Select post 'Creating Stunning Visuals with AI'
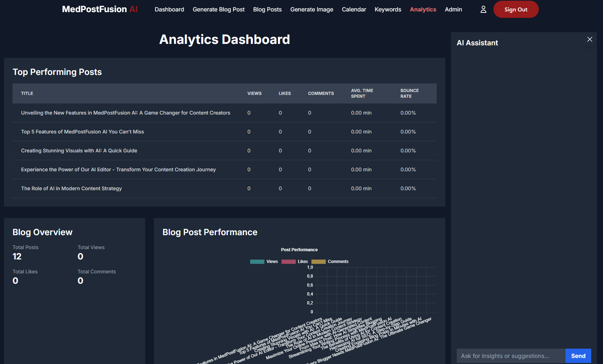The width and height of the screenshot is (603, 364). coord(79,151)
